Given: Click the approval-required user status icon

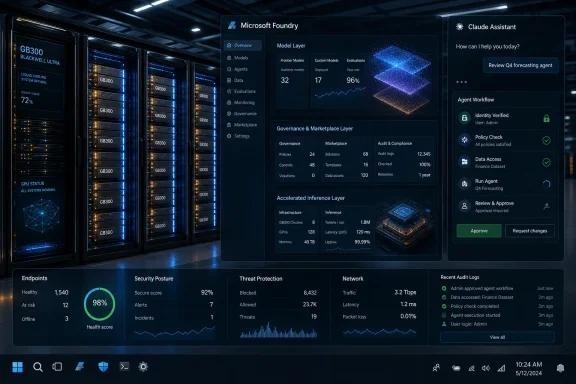Looking at the screenshot, I should coord(546,207).
